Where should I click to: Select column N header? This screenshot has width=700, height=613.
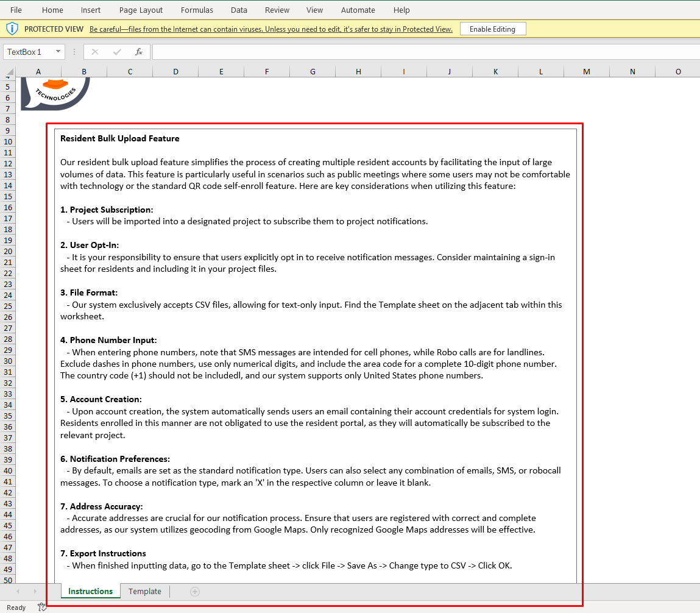point(632,71)
